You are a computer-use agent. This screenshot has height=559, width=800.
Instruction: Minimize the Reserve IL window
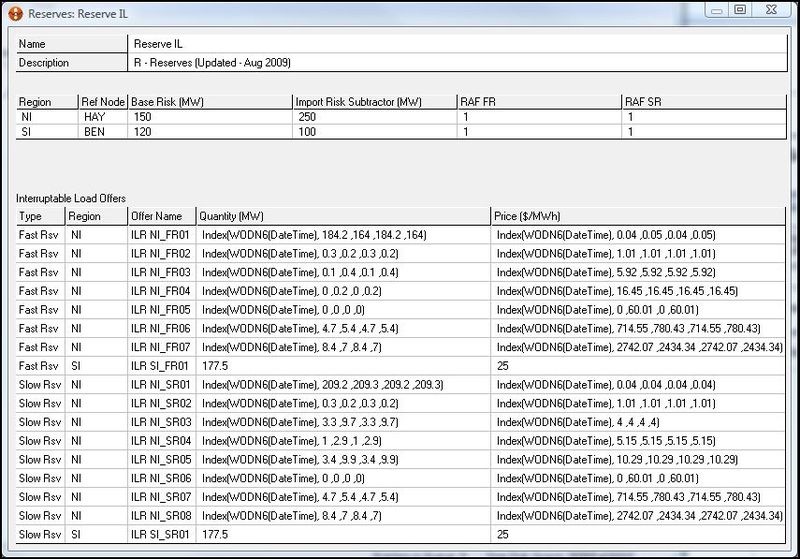pos(717,10)
